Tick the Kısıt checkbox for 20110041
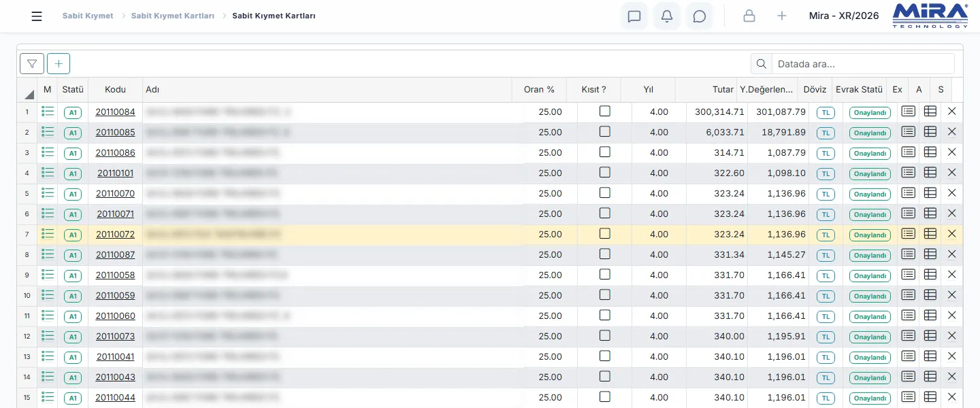 click(x=604, y=356)
